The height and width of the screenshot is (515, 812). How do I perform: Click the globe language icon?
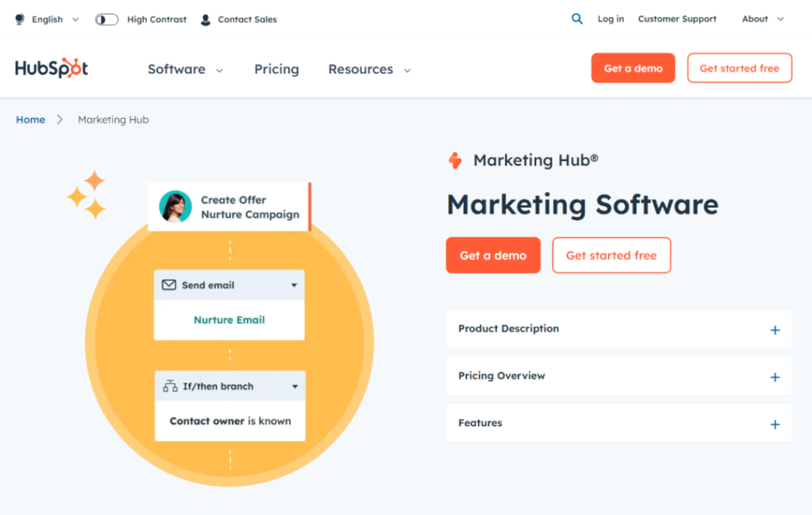[x=20, y=19]
